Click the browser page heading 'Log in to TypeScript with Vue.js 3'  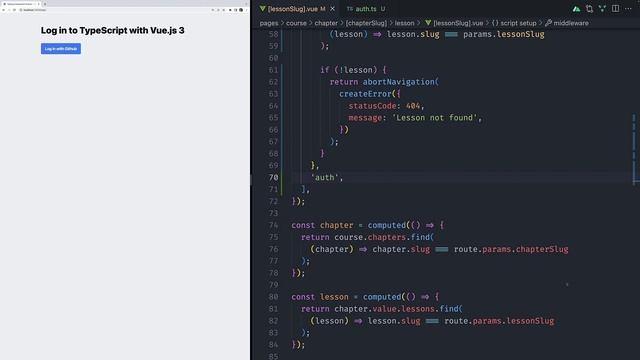112,30
